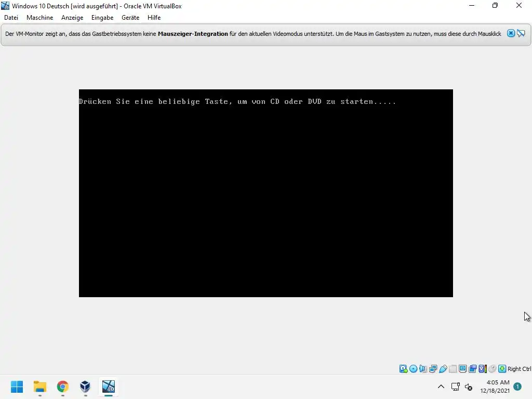Click the display status icon
The image size is (532, 399).
[462, 369]
